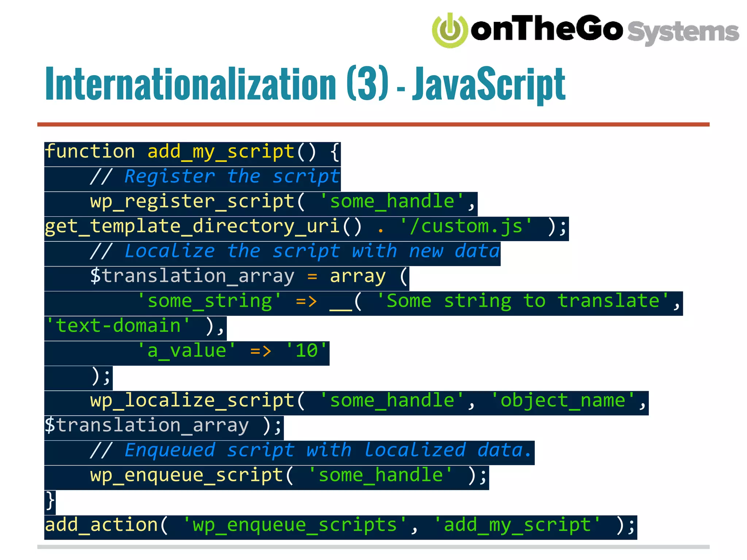Click the onTheGo wordmark text

pos(547,28)
